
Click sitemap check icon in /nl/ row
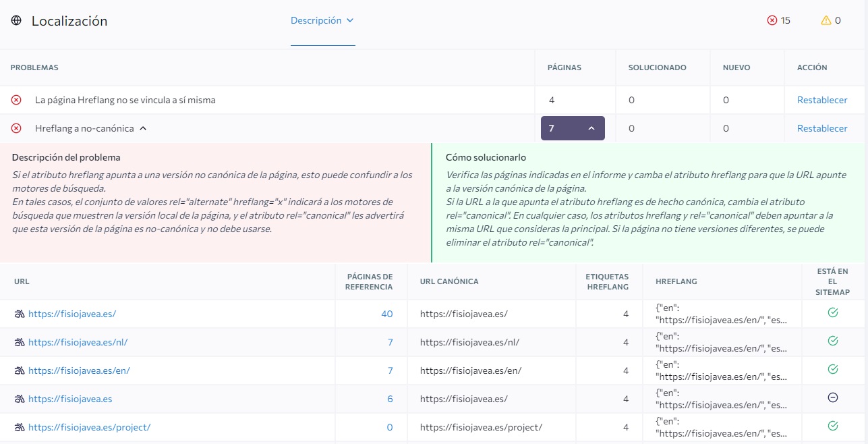click(832, 341)
